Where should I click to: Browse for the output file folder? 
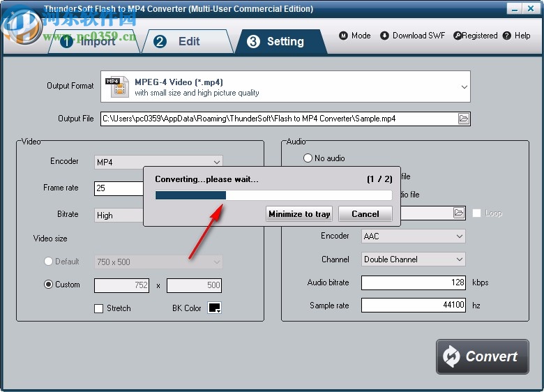click(464, 119)
